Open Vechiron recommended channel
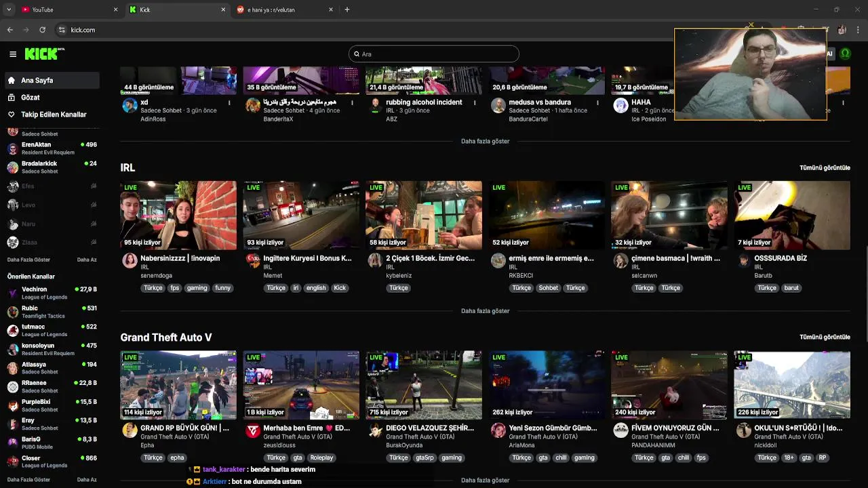Image resolution: width=868 pixels, height=488 pixels. tap(52, 293)
